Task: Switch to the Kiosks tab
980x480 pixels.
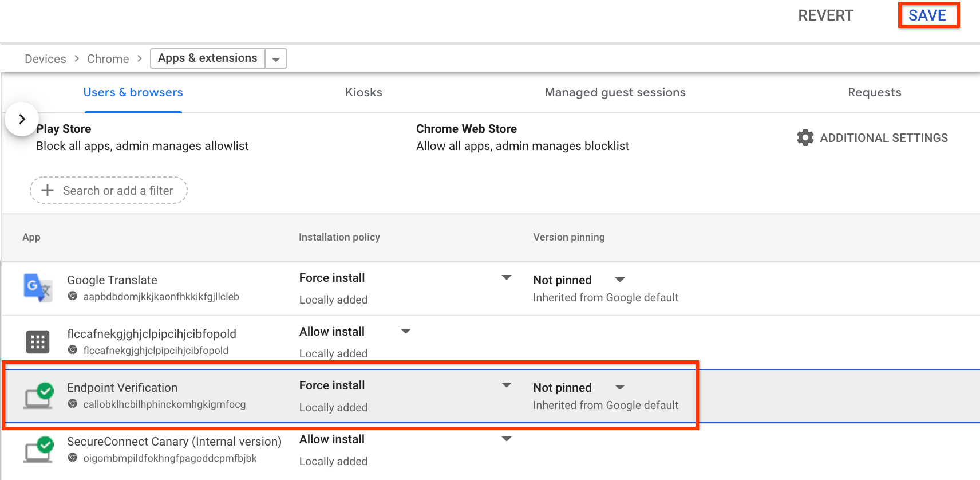Action: pos(363,92)
